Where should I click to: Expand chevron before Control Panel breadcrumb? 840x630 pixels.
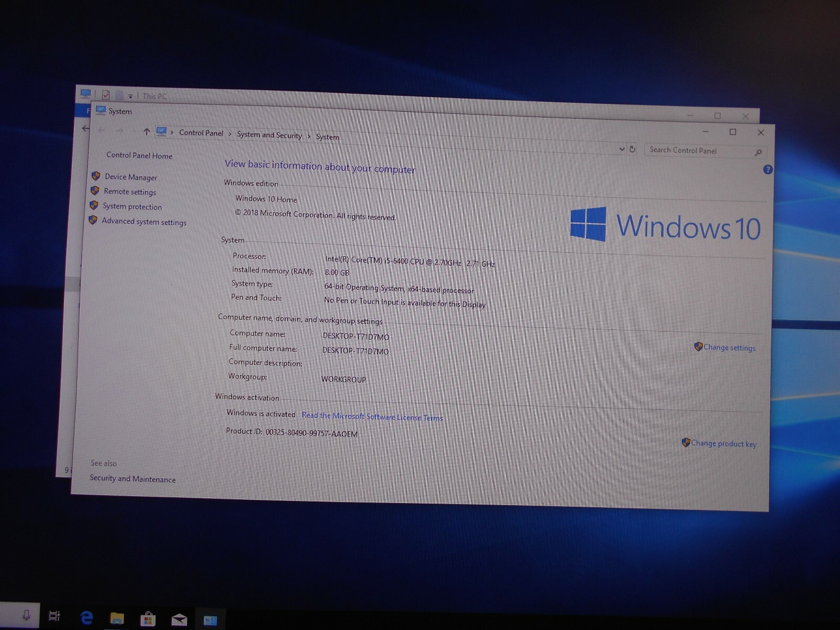(172, 132)
